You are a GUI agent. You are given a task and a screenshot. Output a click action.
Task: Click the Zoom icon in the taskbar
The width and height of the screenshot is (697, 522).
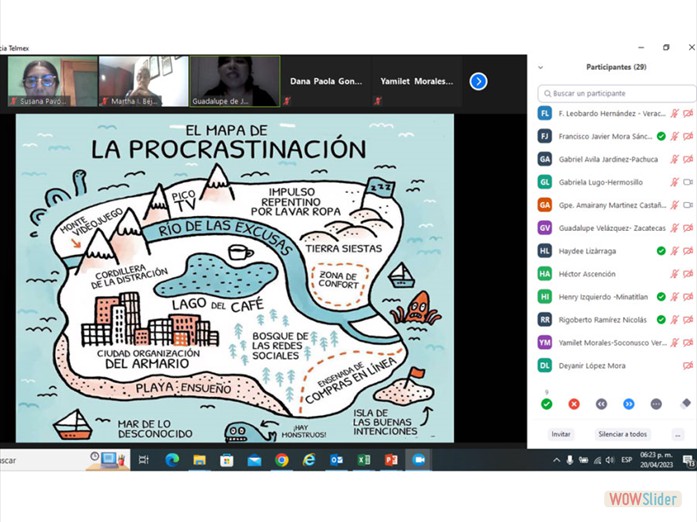419,460
